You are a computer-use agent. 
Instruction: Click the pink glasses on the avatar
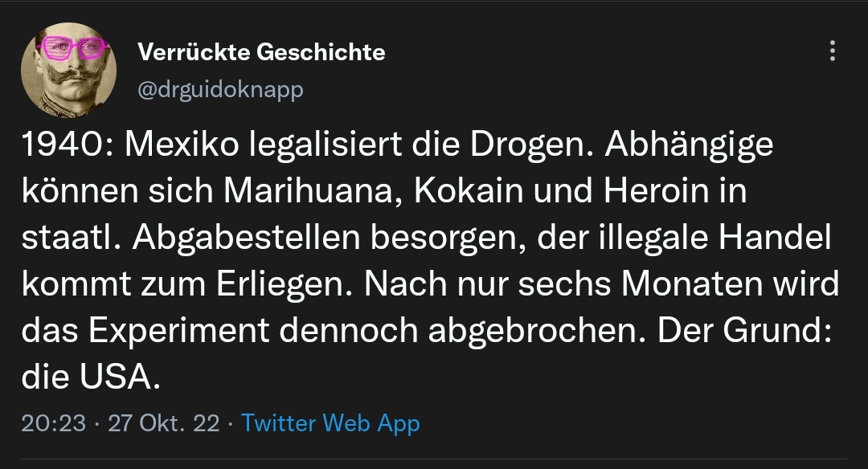click(74, 48)
